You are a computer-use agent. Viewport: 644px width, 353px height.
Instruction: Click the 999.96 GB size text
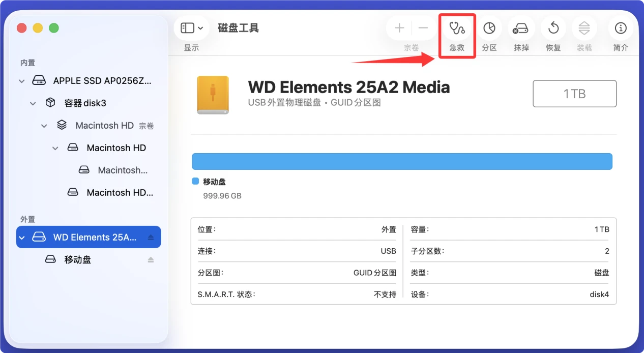point(222,195)
